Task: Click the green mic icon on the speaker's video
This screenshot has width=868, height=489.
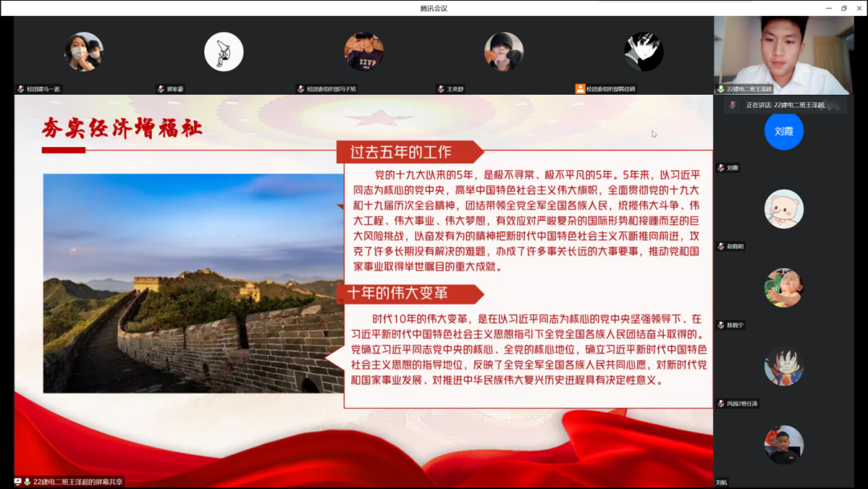Action: (x=721, y=89)
